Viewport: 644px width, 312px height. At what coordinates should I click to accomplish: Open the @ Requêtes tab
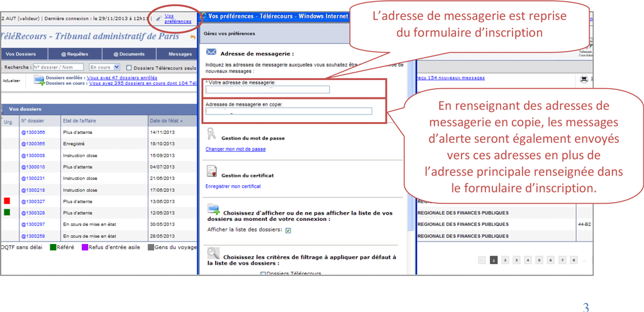tap(75, 53)
